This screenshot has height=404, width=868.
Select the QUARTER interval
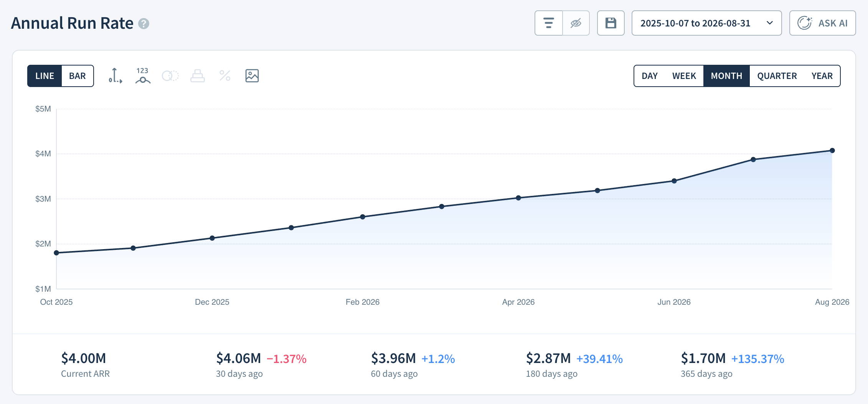(x=777, y=76)
